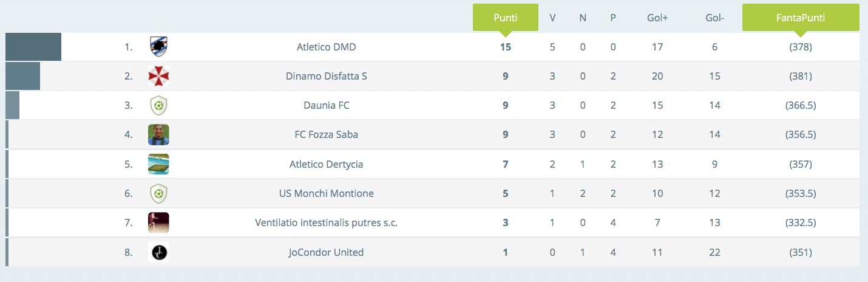The width and height of the screenshot is (868, 282).
Task: Click the Atletico DMD team crest icon
Action: point(158,47)
